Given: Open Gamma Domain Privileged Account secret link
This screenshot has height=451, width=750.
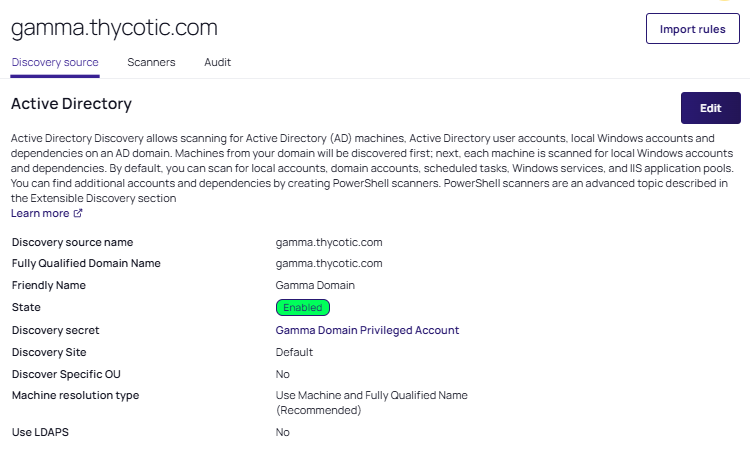Looking at the screenshot, I should coord(367,330).
